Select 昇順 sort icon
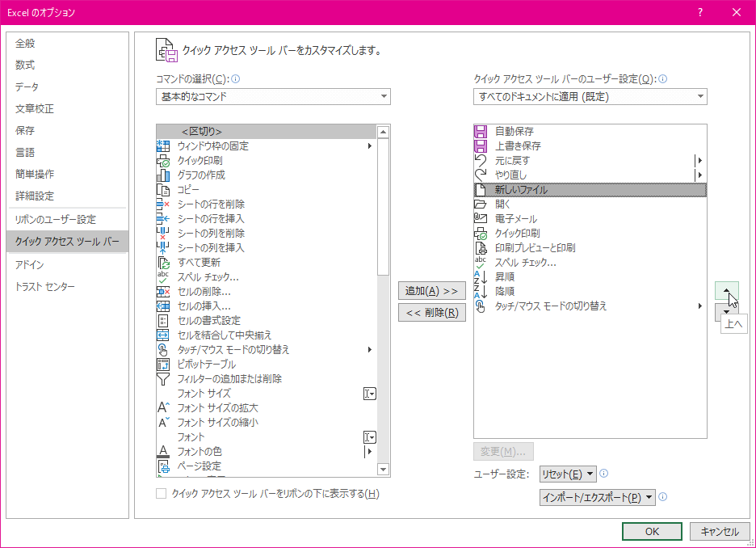756x548 pixels. 481,277
